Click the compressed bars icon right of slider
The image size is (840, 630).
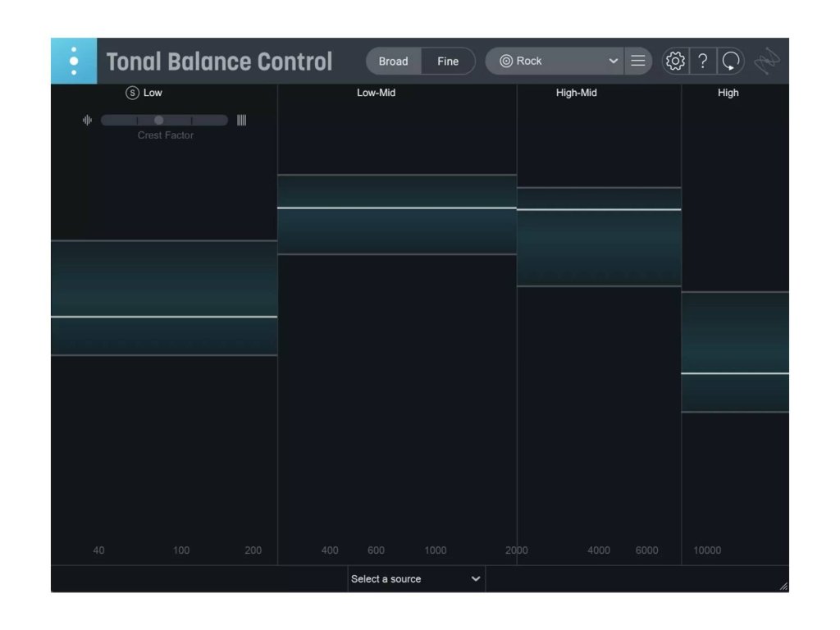(242, 120)
